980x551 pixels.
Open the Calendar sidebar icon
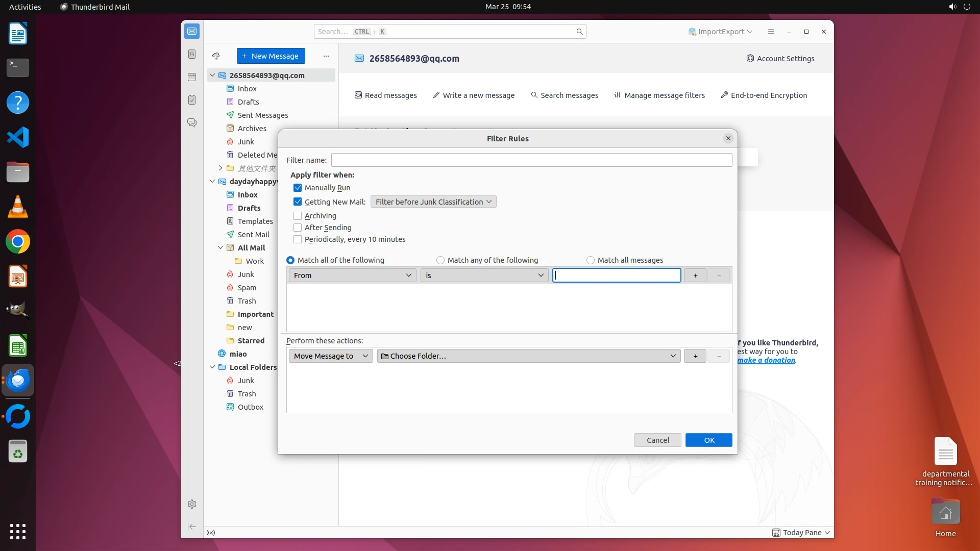(192, 77)
